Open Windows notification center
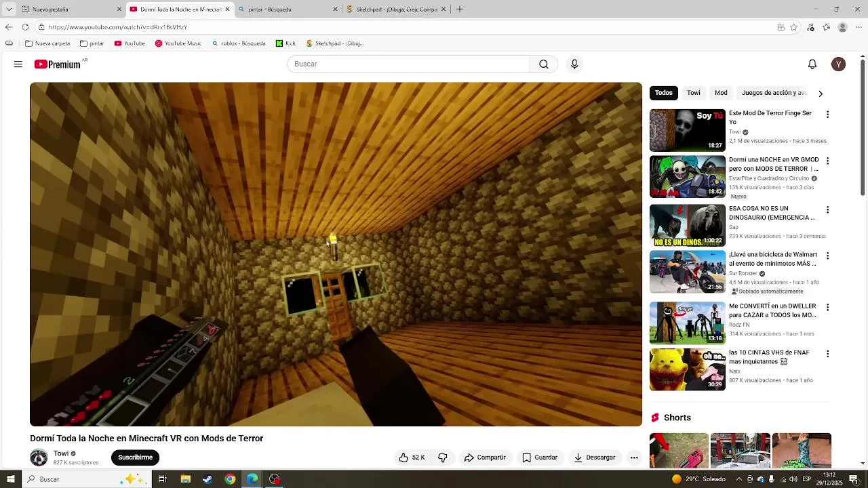This screenshot has width=868, height=488. click(854, 479)
